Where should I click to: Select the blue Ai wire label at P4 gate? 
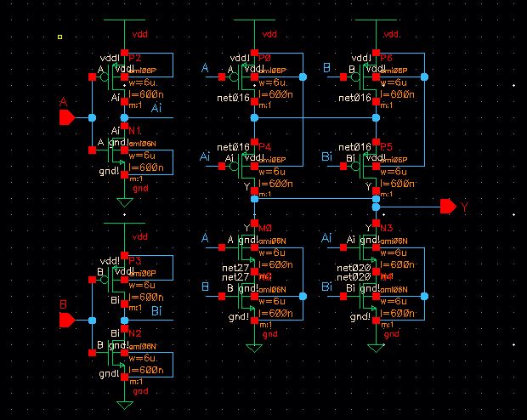tap(205, 156)
